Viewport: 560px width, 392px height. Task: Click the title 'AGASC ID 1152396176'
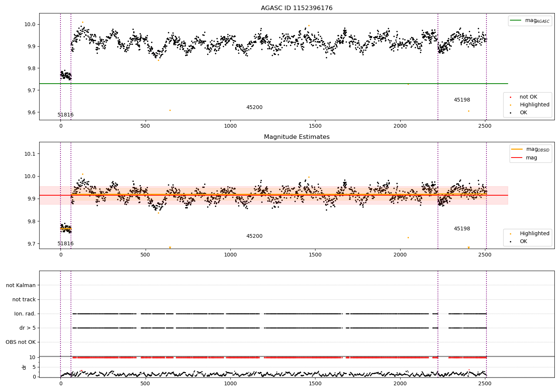296,8
